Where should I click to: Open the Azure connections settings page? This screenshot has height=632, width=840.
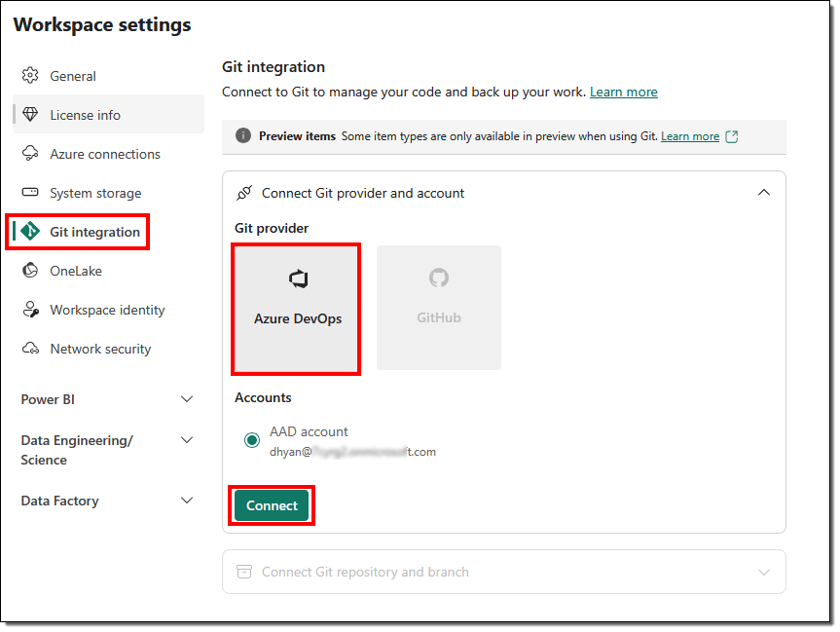[105, 154]
